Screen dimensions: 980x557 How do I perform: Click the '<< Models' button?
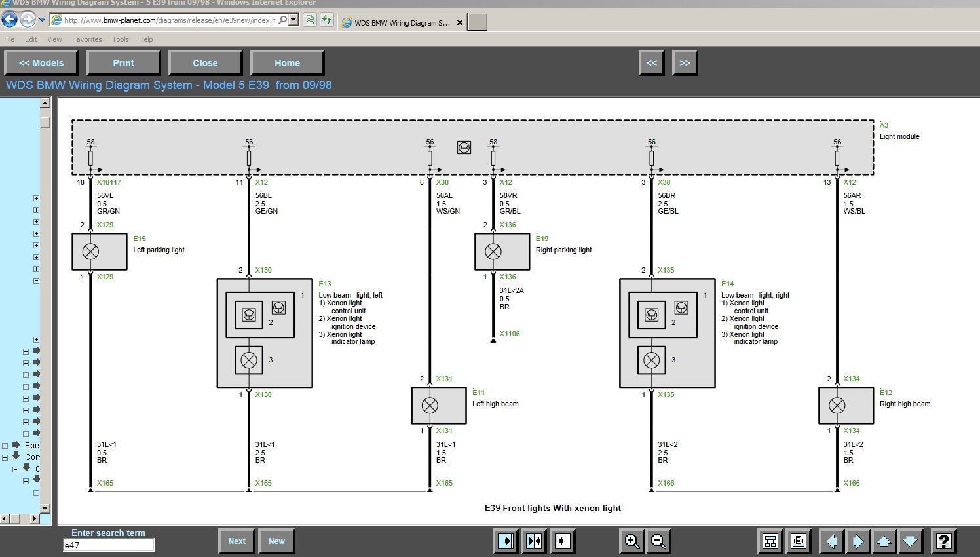(x=41, y=63)
